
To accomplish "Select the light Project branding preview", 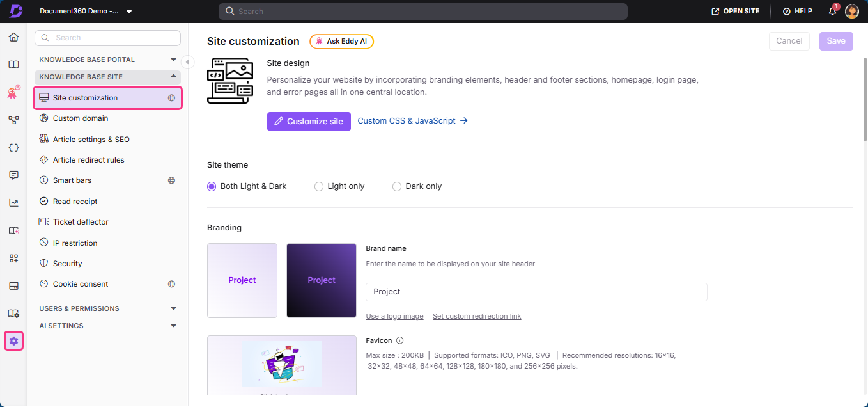I will (242, 280).
